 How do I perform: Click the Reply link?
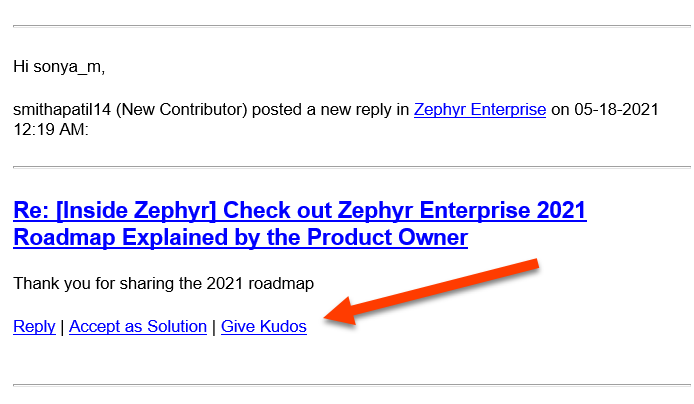tap(34, 326)
